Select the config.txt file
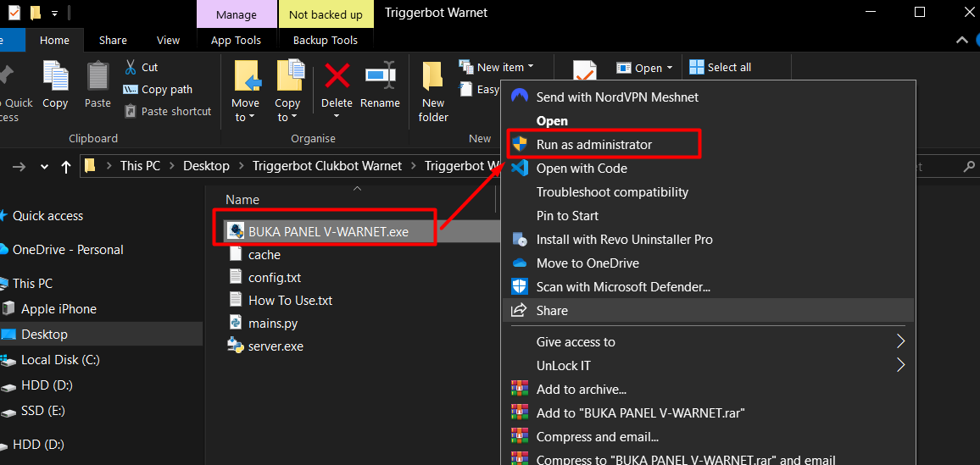 coord(274,278)
